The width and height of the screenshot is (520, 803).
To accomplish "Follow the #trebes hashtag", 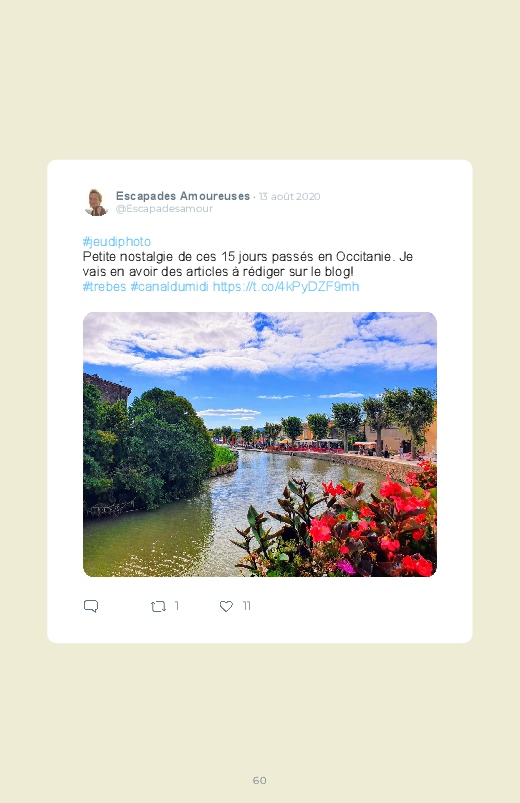I will 105,286.
